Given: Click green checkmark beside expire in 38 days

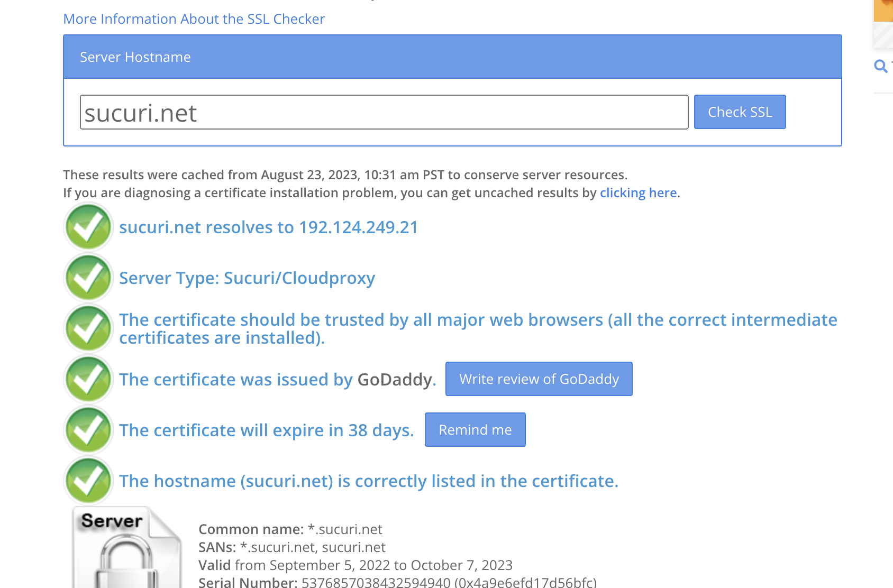Looking at the screenshot, I should (x=88, y=430).
